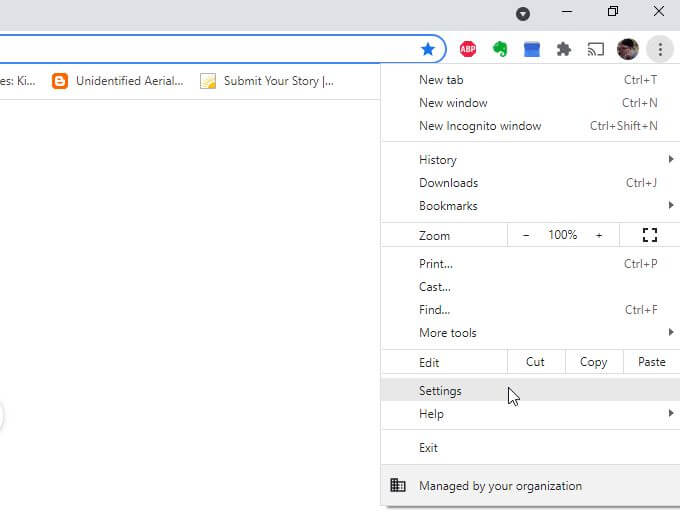Open the Extensions puzzle piece menu
Image resolution: width=680 pixels, height=517 pixels.
[564, 49]
